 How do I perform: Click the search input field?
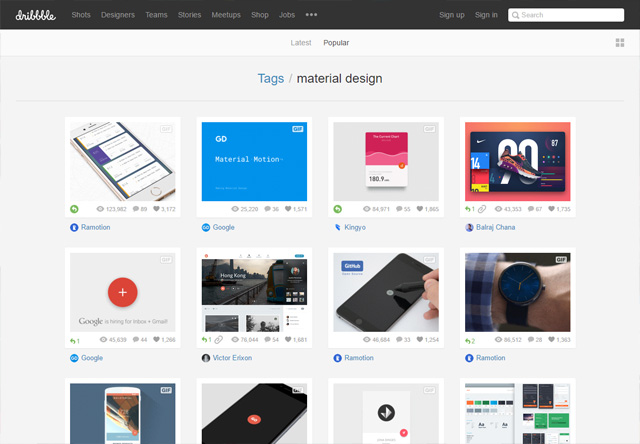pyautogui.click(x=566, y=15)
